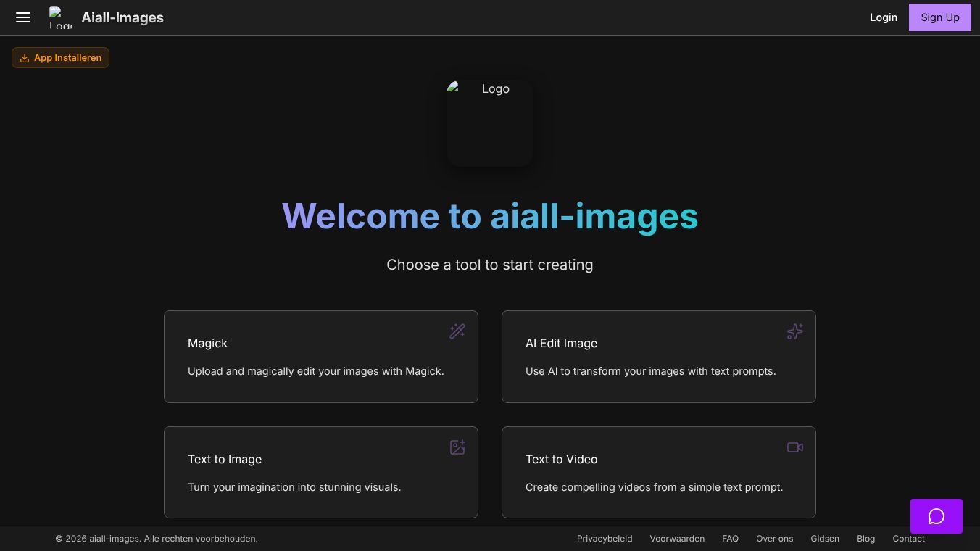Select the Magick wand icon

click(x=457, y=331)
